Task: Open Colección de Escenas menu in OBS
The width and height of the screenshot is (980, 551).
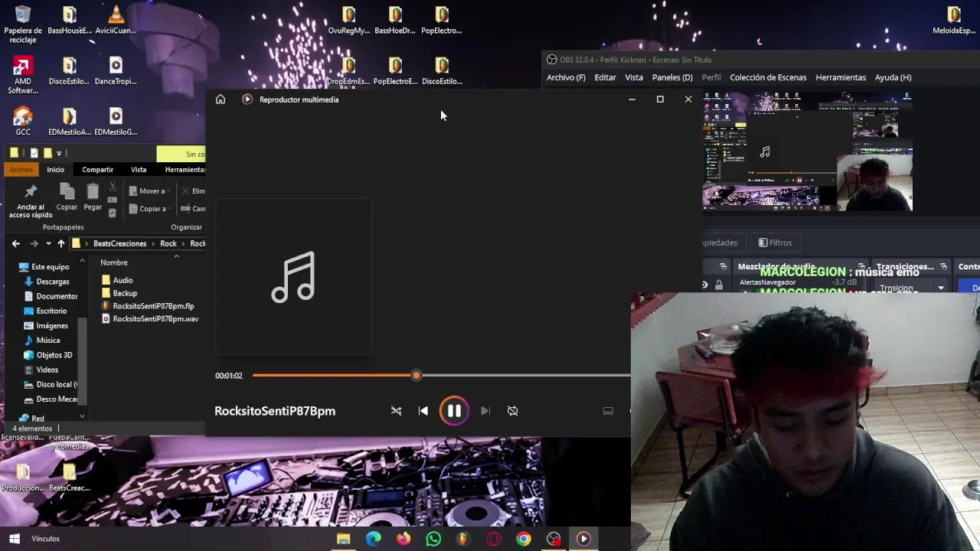Action: pyautogui.click(x=768, y=77)
